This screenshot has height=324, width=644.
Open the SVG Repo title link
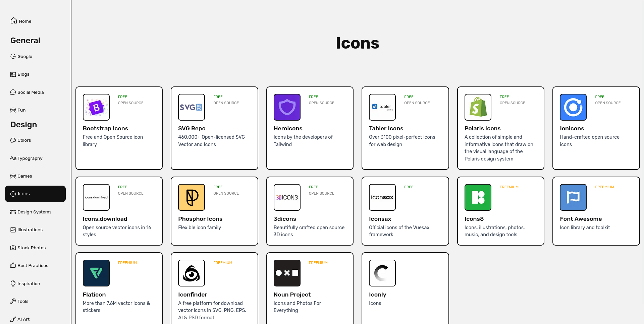click(x=192, y=128)
